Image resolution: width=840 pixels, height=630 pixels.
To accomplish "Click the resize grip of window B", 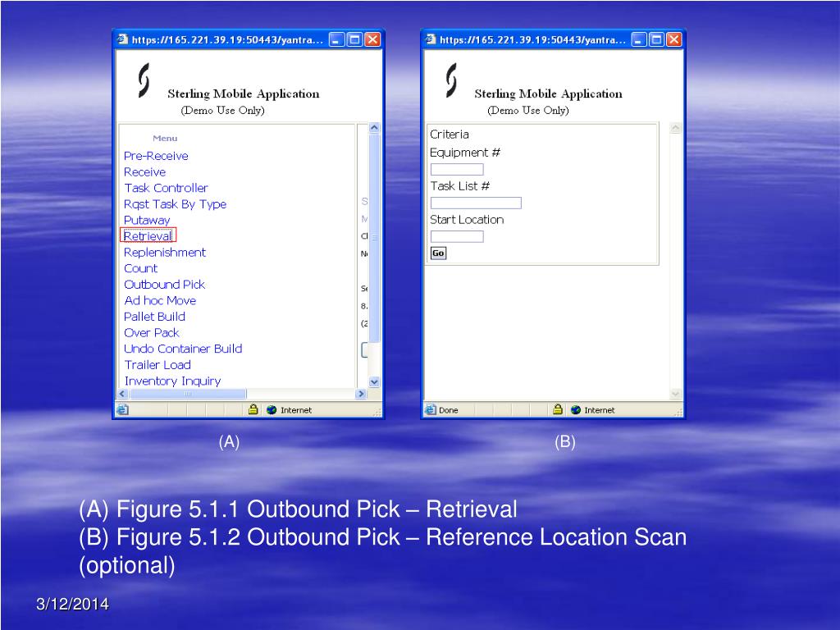I will pos(678,413).
